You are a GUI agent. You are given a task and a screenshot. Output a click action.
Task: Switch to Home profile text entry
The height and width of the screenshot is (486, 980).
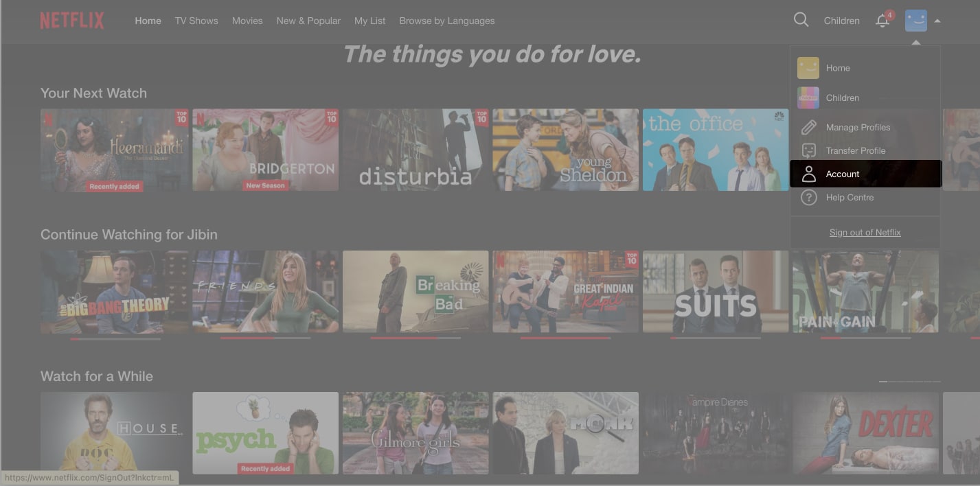coord(838,68)
